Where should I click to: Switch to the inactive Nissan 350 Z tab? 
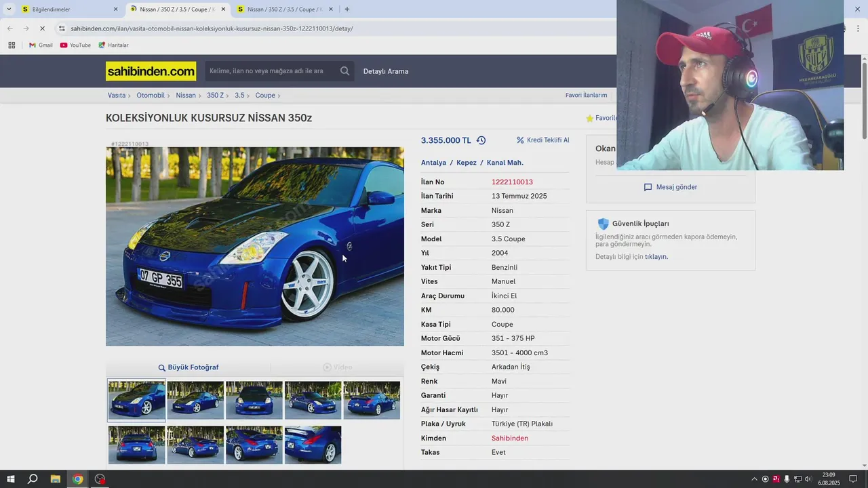[285, 9]
